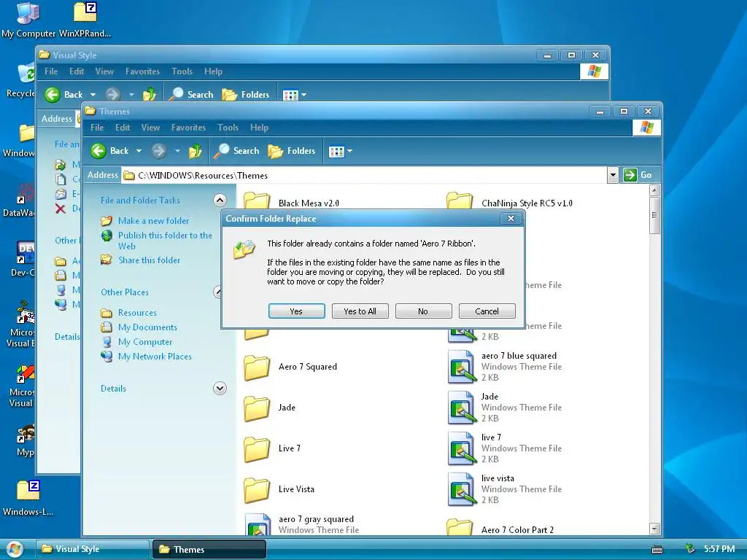This screenshot has height=560, width=747.
Task: Click Share this folder link
Action: [x=149, y=260]
